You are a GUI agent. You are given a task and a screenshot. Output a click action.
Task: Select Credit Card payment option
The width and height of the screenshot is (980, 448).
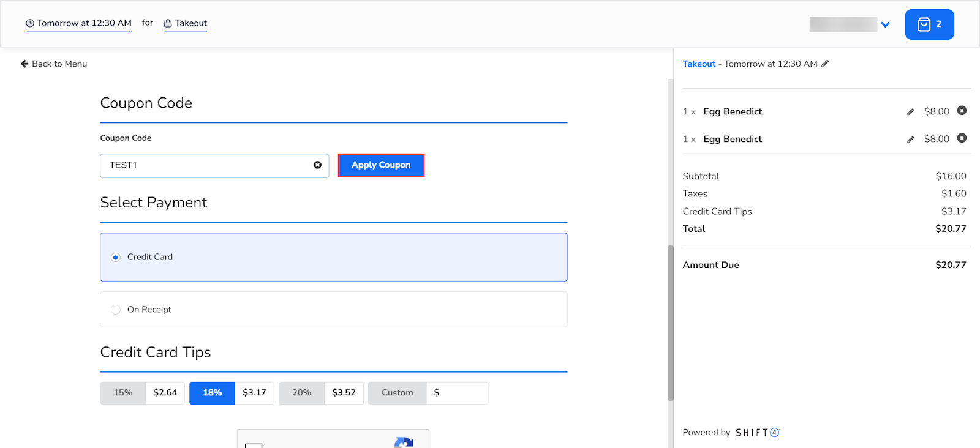116,258
